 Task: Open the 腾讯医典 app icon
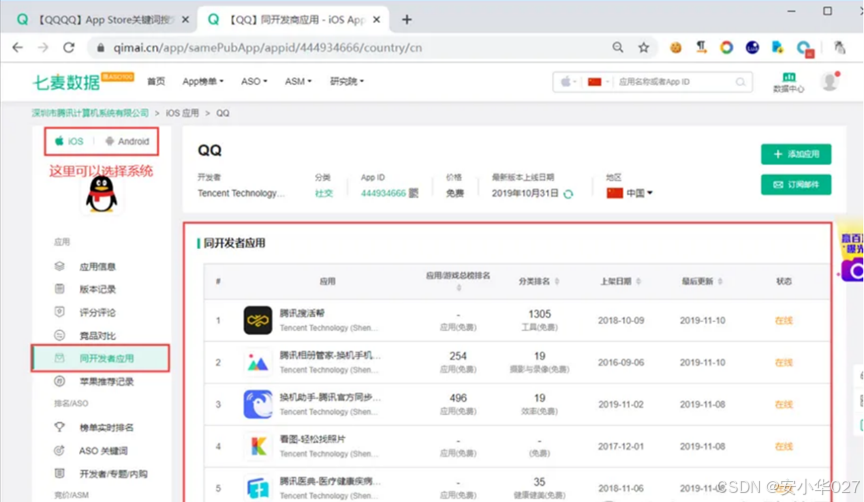258,488
